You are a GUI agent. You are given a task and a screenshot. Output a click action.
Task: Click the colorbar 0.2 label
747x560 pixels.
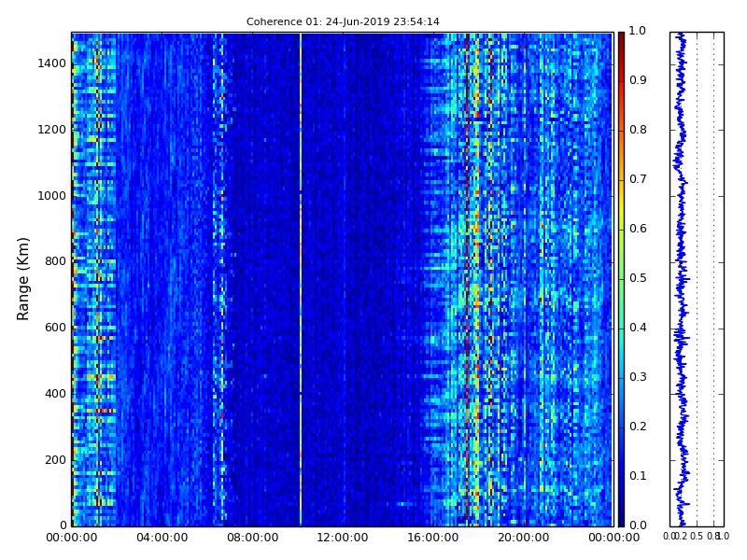(638, 427)
